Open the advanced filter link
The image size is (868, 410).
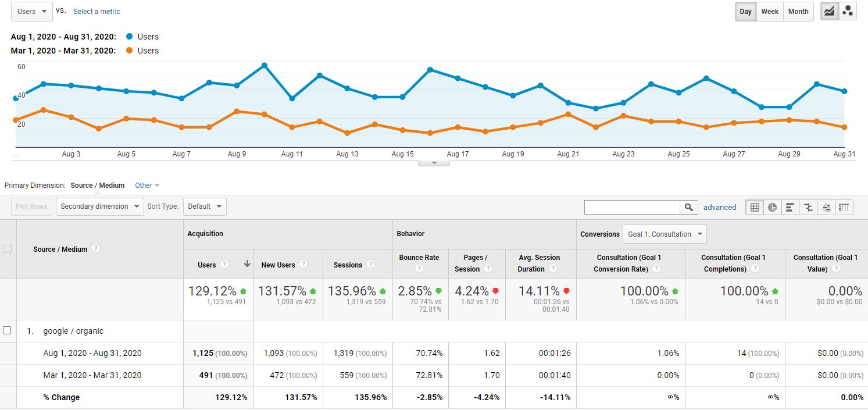pyautogui.click(x=720, y=207)
